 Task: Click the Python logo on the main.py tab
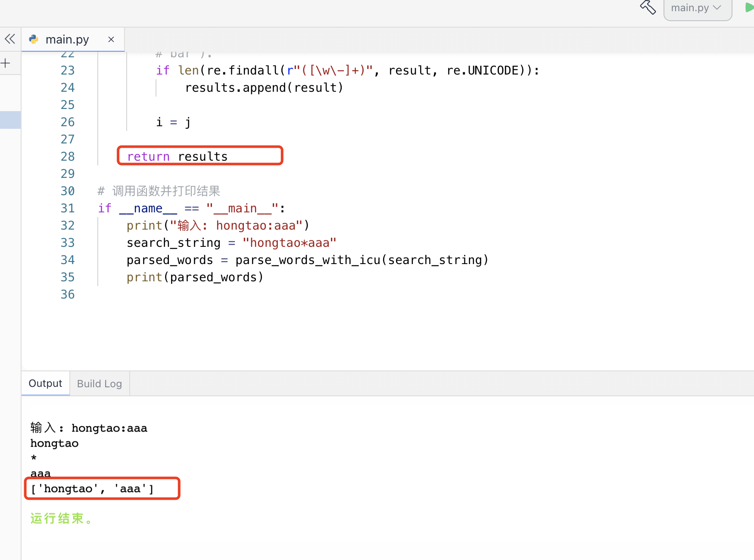[34, 39]
